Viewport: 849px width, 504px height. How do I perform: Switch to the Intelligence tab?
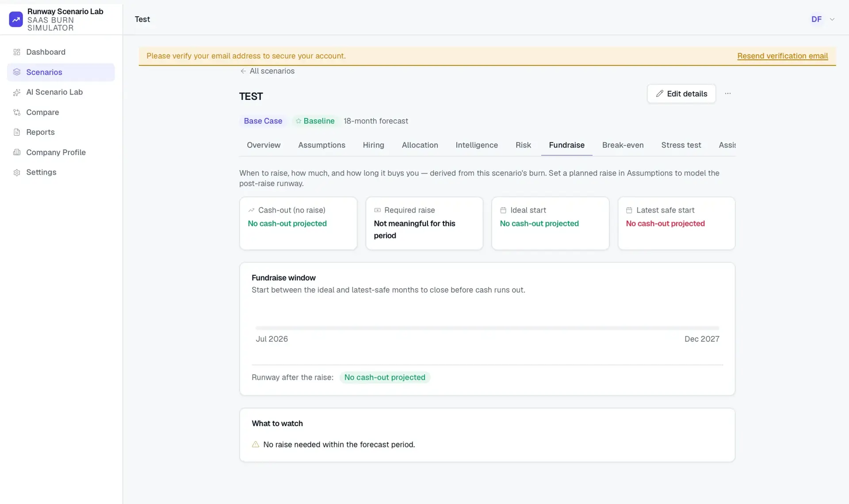(x=477, y=145)
